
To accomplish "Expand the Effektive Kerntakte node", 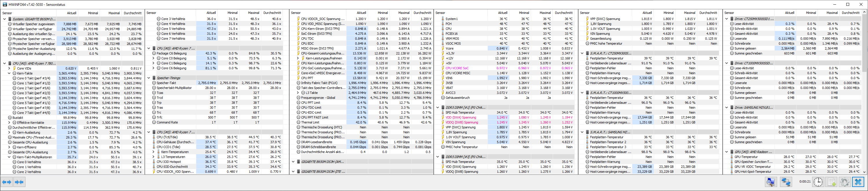I will [x=9, y=123].
